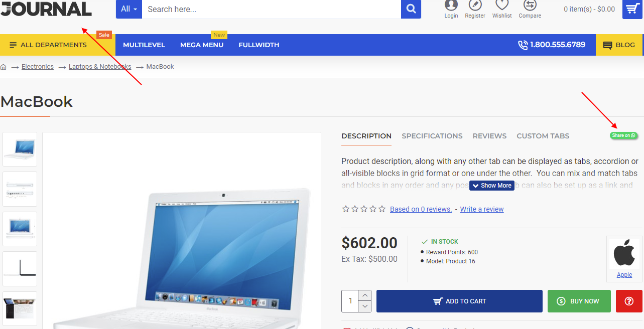Click Based on 0 reviews link
The height and width of the screenshot is (329, 644).
pos(421,209)
